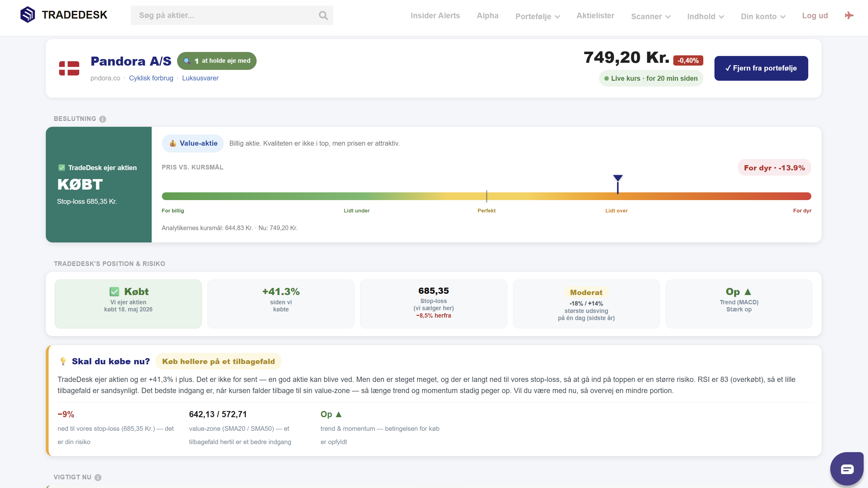Open Insider Alerts in the navigation
Screen dimensions: 868x488
point(435,15)
